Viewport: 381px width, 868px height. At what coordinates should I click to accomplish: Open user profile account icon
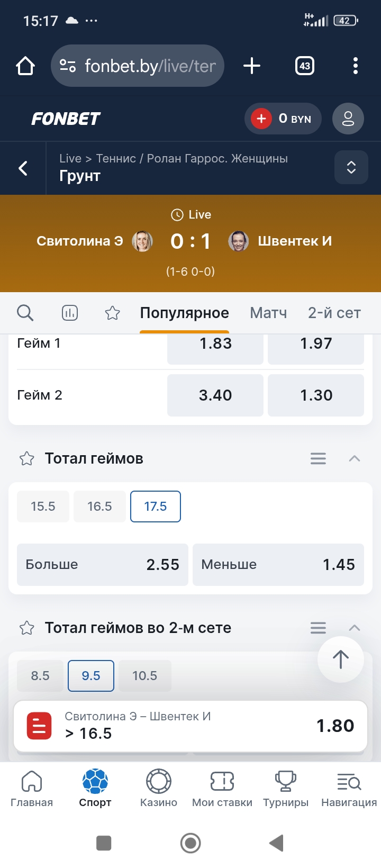pyautogui.click(x=348, y=119)
